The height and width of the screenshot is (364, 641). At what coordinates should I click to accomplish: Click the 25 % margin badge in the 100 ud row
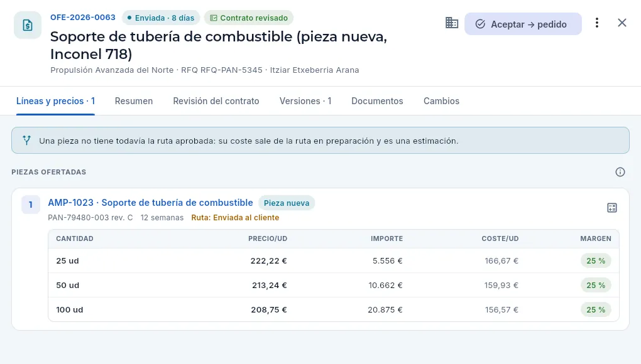pyautogui.click(x=596, y=310)
